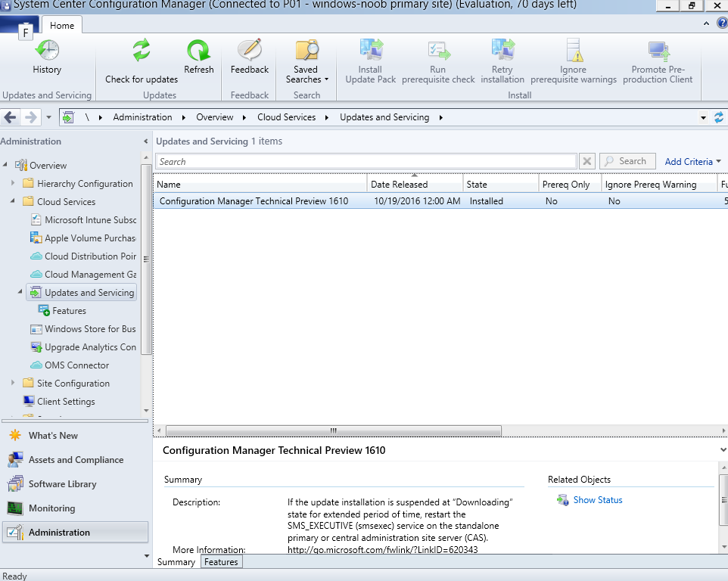Click into the Search input field
Image resolution: width=728 pixels, height=581 pixels.
click(x=366, y=161)
